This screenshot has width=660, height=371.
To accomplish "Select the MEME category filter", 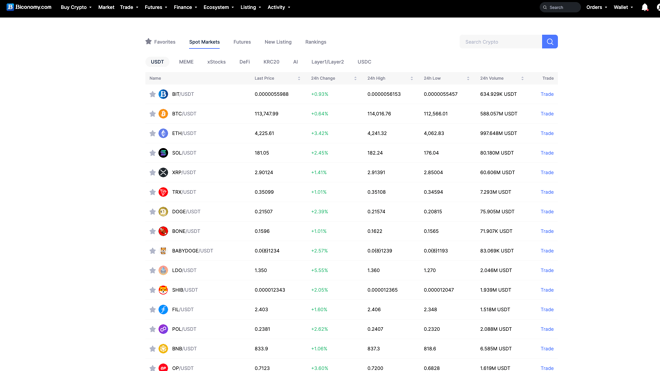I will click(186, 62).
